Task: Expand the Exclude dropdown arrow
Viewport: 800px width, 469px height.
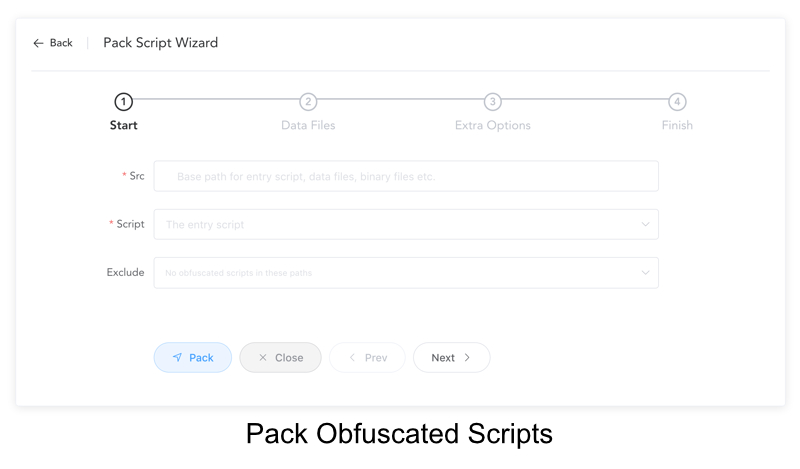Action: pyautogui.click(x=645, y=273)
